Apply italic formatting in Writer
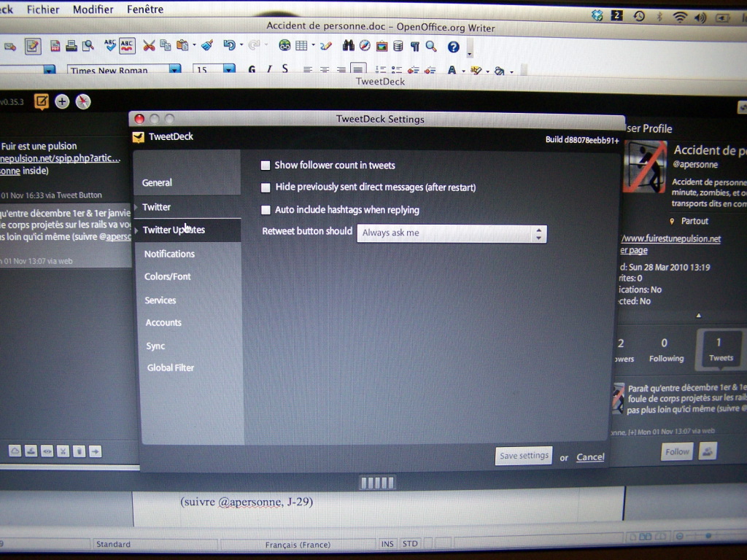This screenshot has height=560, width=747. [x=269, y=69]
